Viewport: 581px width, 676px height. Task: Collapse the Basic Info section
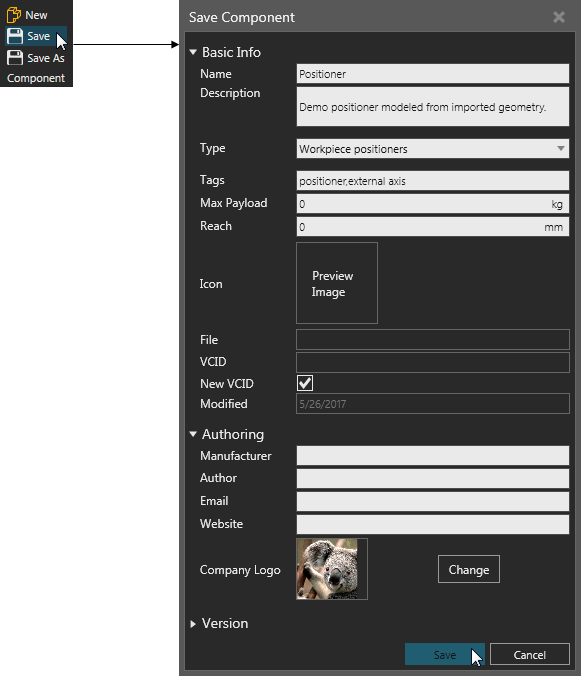pyautogui.click(x=193, y=52)
